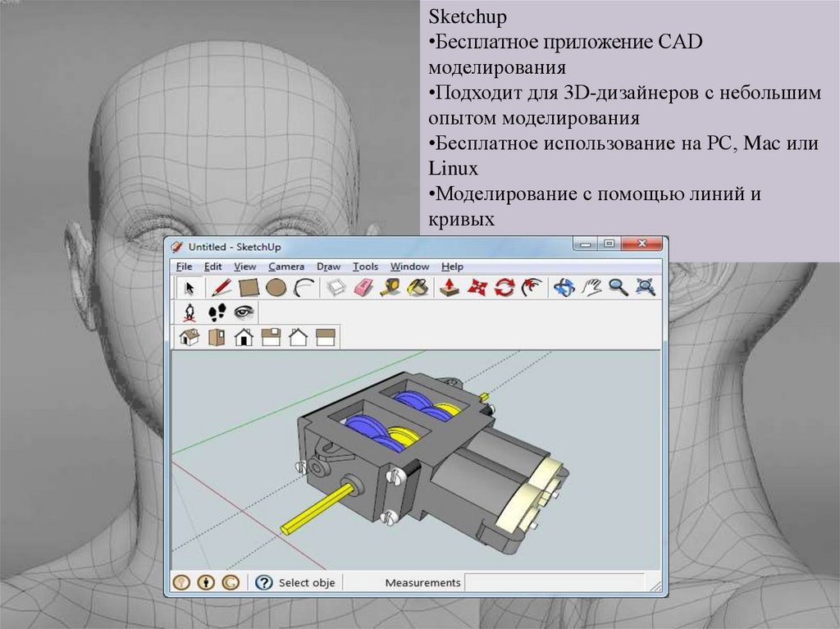Expand the Tools menu

365,267
